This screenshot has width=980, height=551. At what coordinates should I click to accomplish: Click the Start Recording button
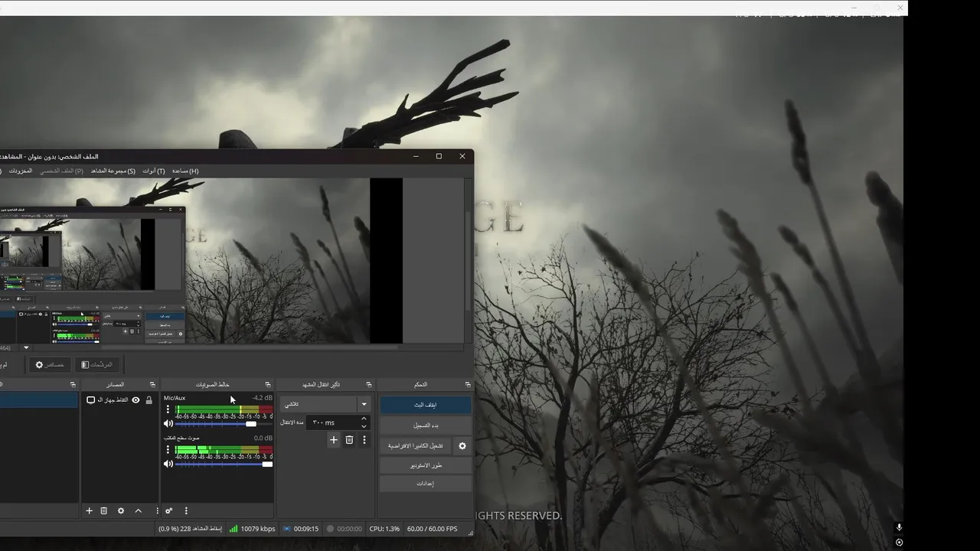(x=426, y=425)
